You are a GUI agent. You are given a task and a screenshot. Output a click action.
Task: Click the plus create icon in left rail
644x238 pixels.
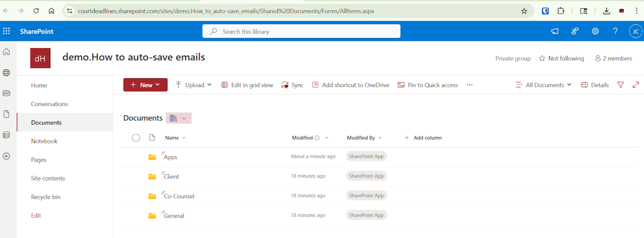(x=7, y=156)
